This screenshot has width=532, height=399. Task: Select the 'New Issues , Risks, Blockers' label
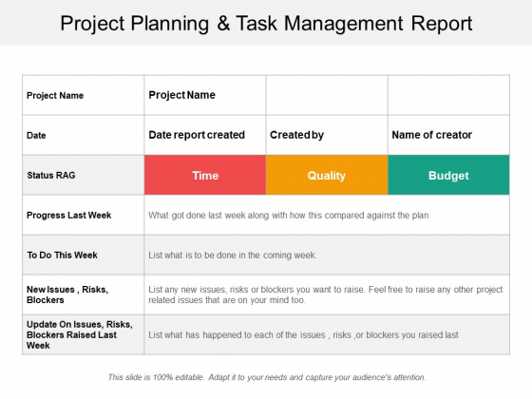coord(67,294)
